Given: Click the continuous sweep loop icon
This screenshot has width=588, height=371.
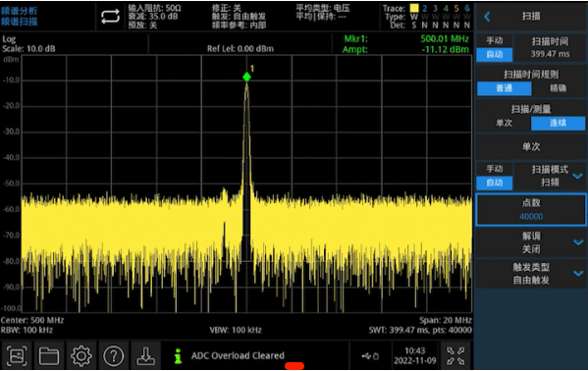Looking at the screenshot, I should click(x=110, y=17).
